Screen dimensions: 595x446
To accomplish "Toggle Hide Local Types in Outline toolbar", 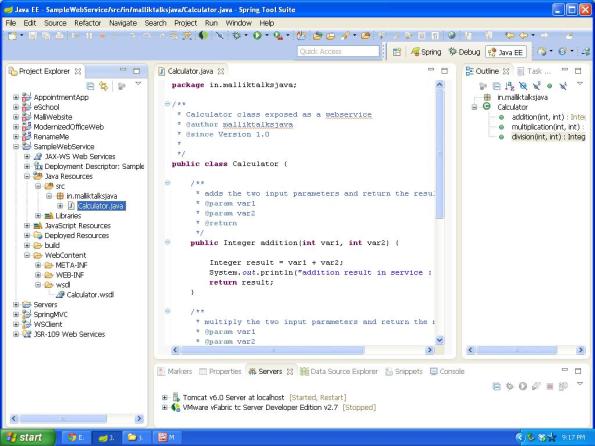I will point(563,86).
